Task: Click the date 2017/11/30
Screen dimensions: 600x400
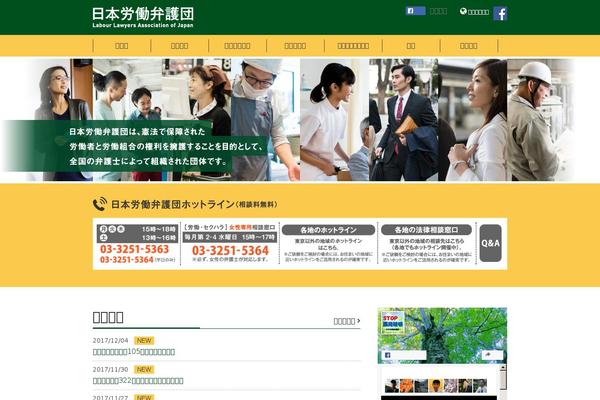Action: point(110,369)
